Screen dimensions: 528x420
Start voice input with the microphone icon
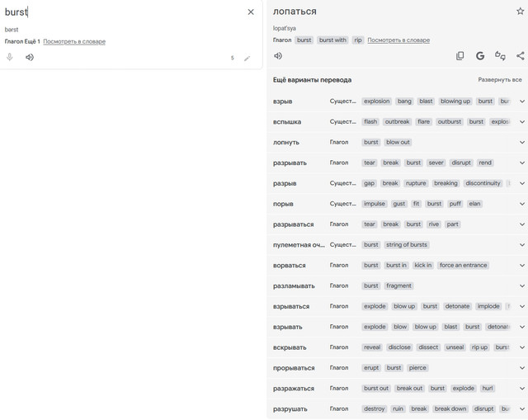(10, 57)
